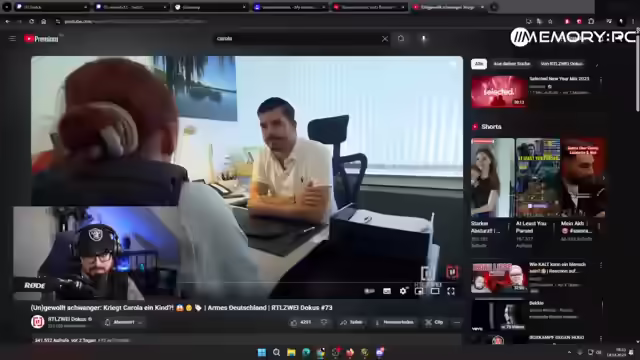Viewport: 640px width, 360px height.
Task: Clear the search text with the X
Action: click(384, 39)
